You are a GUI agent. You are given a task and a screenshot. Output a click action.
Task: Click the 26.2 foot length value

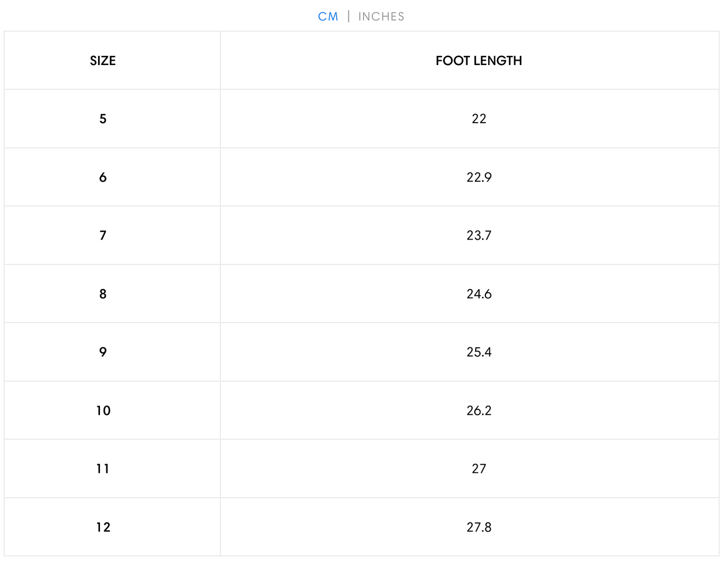479,410
